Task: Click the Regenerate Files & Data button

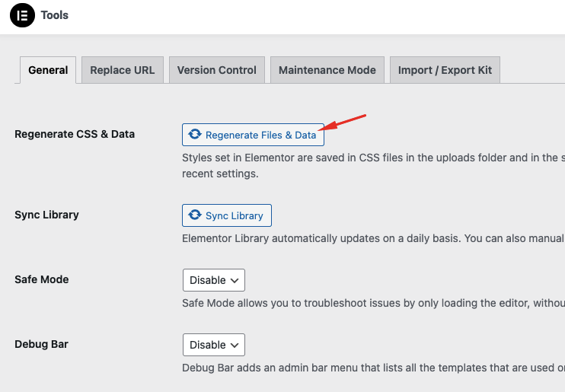Action: coord(253,135)
